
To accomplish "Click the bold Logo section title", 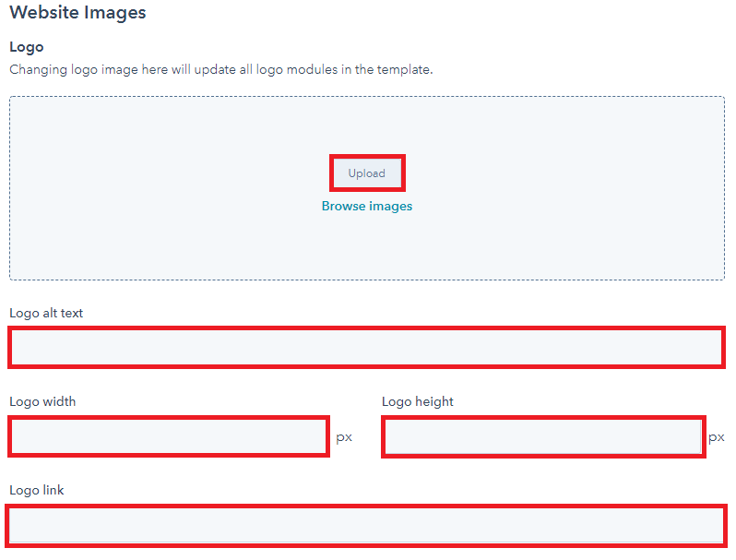I will click(27, 47).
